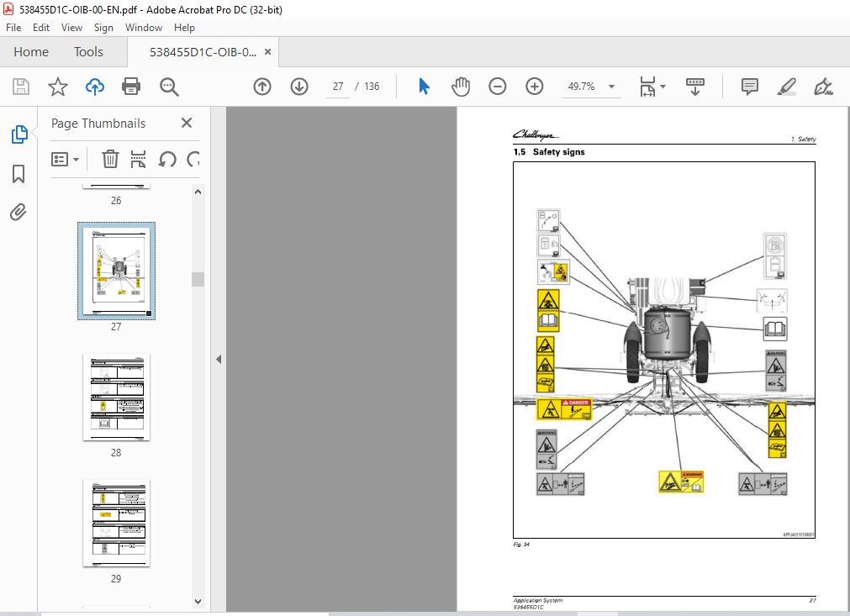Open thumbnails options dropdown menu
This screenshot has height=616, width=850.
[x=65, y=160]
